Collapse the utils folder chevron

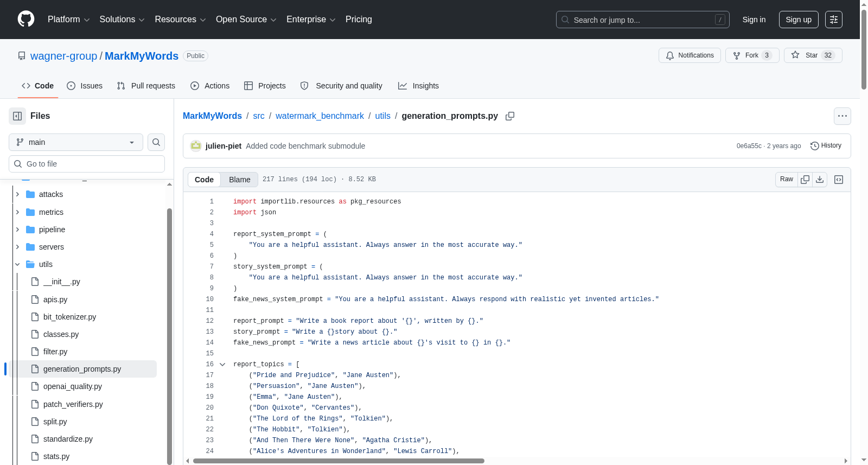[17, 264]
